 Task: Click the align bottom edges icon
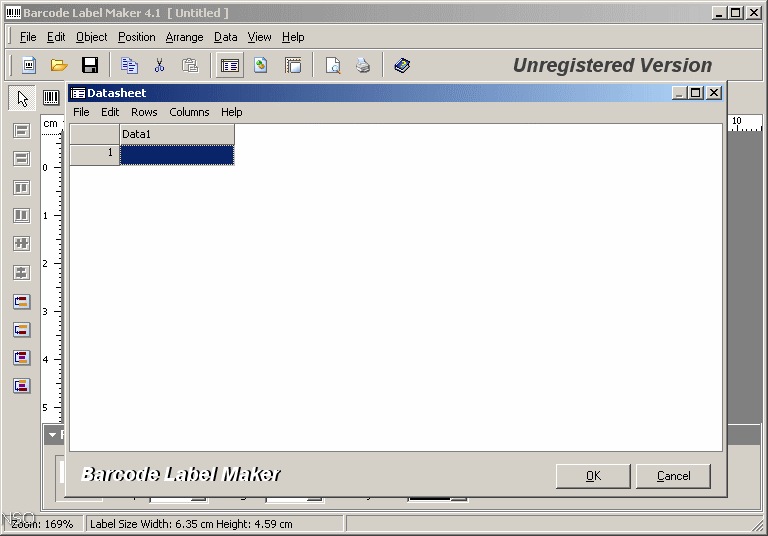(x=22, y=216)
